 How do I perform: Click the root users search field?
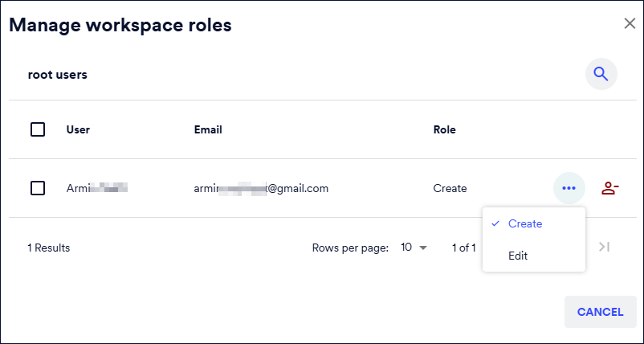[x=241, y=75]
